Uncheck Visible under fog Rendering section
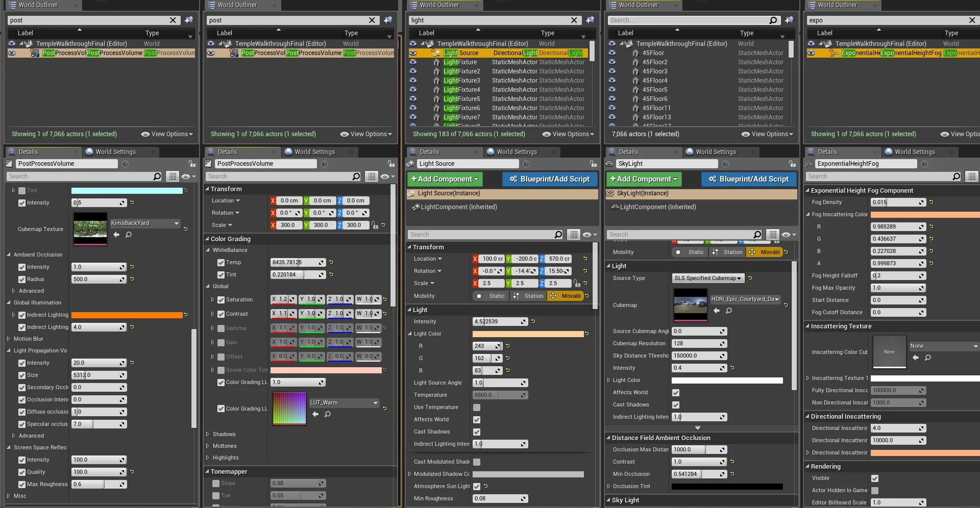This screenshot has height=508, width=980. tap(875, 478)
